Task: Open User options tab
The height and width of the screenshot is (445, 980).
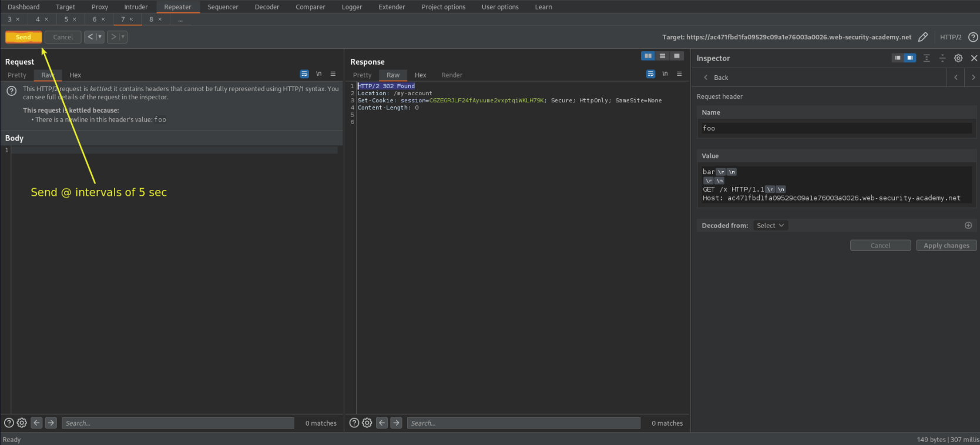Action: [500, 7]
